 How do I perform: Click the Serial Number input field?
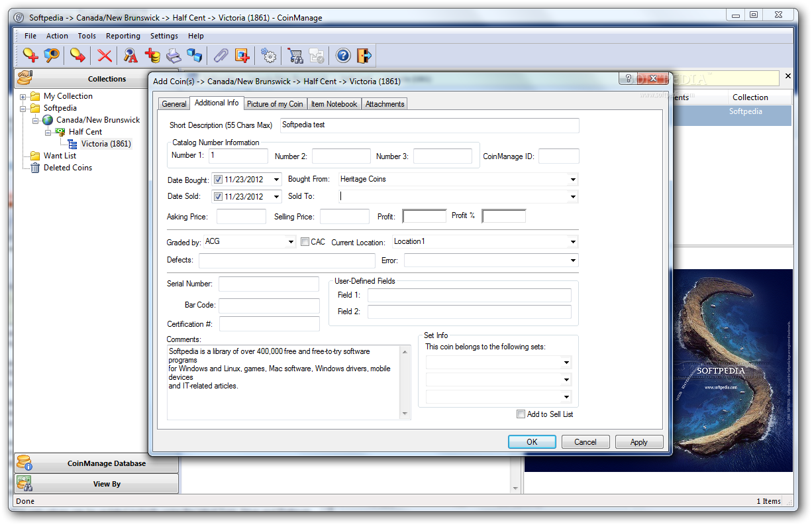[x=269, y=284]
